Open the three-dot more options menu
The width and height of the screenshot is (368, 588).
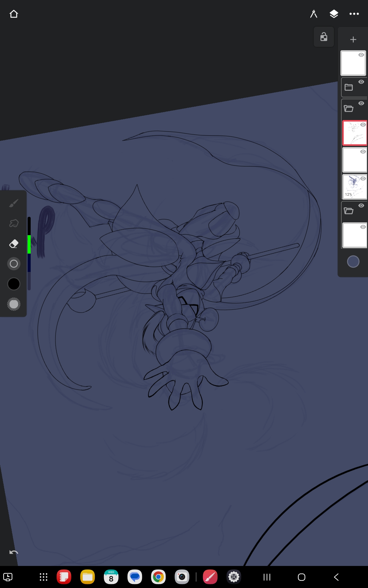(x=354, y=14)
